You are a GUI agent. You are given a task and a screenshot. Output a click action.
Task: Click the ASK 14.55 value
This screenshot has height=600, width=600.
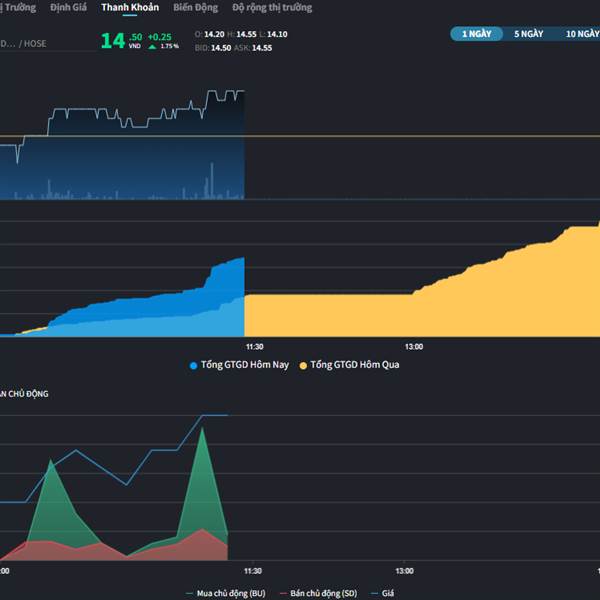point(262,48)
